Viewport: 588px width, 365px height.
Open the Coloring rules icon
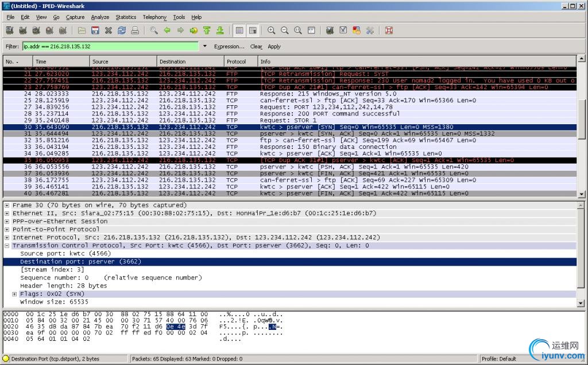[x=356, y=30]
